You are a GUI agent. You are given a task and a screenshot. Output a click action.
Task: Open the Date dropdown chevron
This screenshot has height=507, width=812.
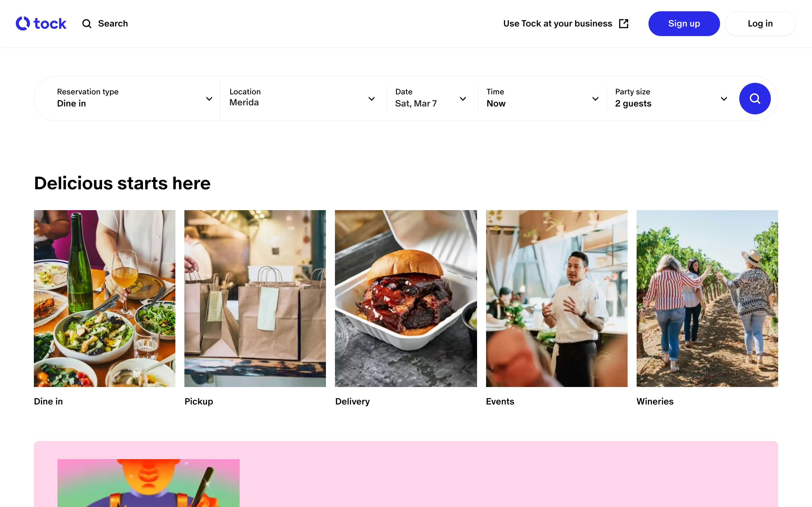[463, 99]
